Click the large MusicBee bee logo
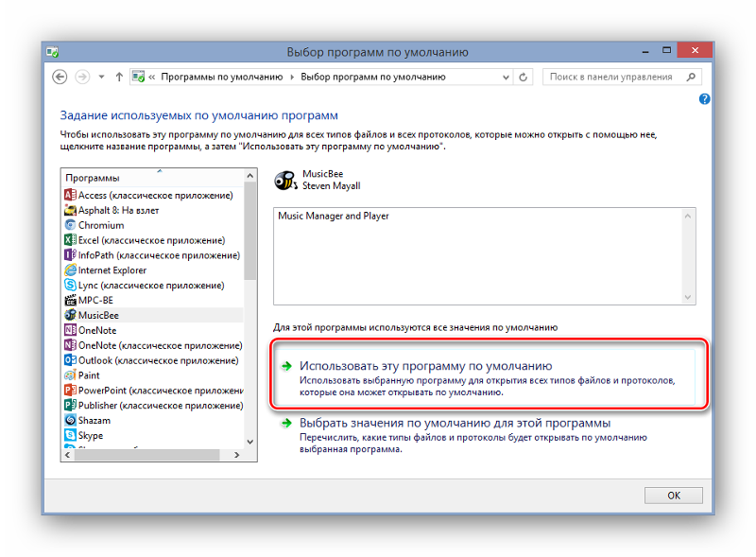The width and height of the screenshot is (756, 557). pos(286,181)
